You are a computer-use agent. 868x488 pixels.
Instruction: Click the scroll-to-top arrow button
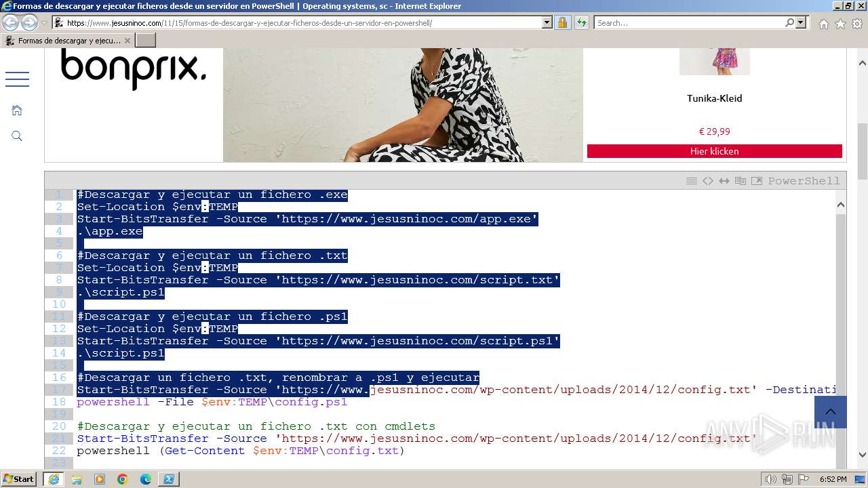point(831,412)
